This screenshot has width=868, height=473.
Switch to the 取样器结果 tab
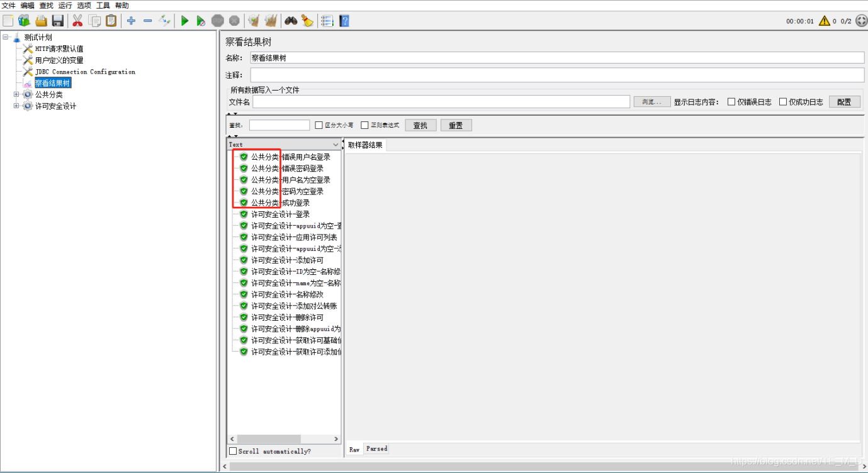[365, 145]
